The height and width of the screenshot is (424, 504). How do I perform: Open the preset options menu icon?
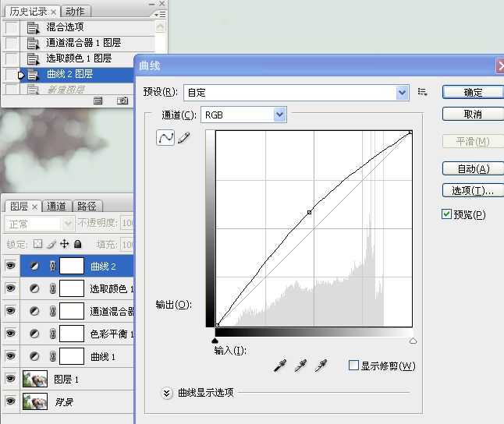[x=422, y=92]
